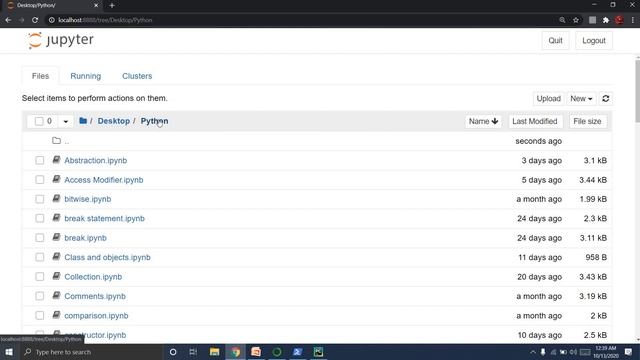Image resolution: width=640 pixels, height=360 pixels.
Task: Select the Desktop/Python browser tab
Action: tap(53, 5)
